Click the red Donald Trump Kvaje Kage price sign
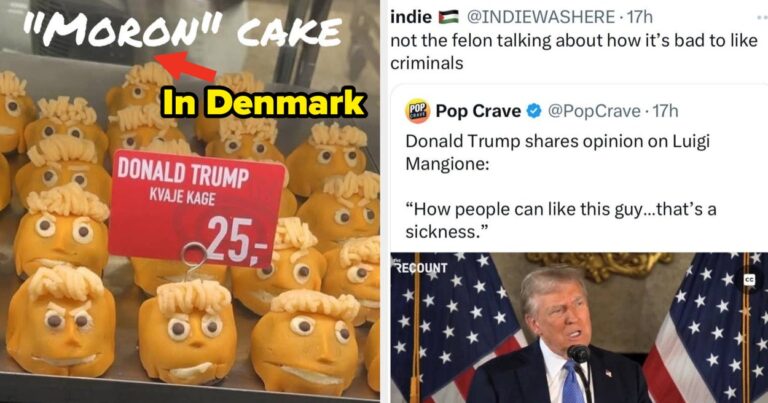Image resolution: width=768 pixels, height=403 pixels. pyautogui.click(x=196, y=209)
